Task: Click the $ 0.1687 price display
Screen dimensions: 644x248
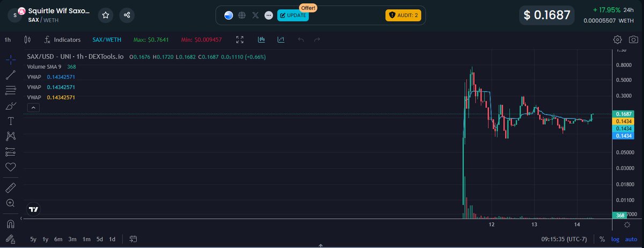Action: [546, 16]
